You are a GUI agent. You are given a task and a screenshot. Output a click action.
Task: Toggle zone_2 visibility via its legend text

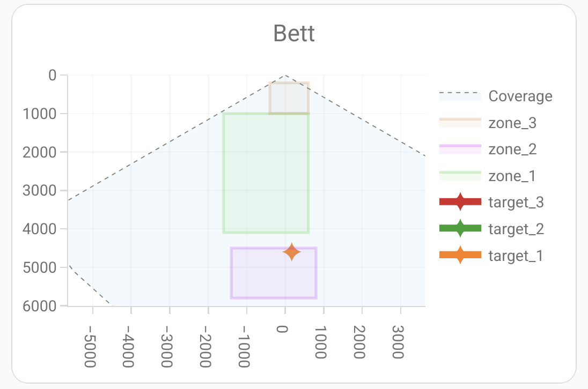[512, 149]
